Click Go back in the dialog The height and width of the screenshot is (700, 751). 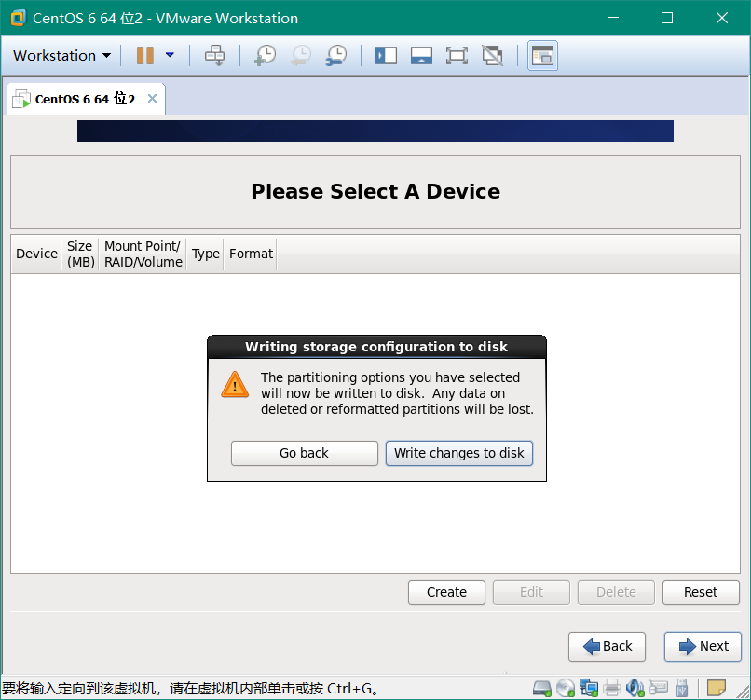pos(304,453)
